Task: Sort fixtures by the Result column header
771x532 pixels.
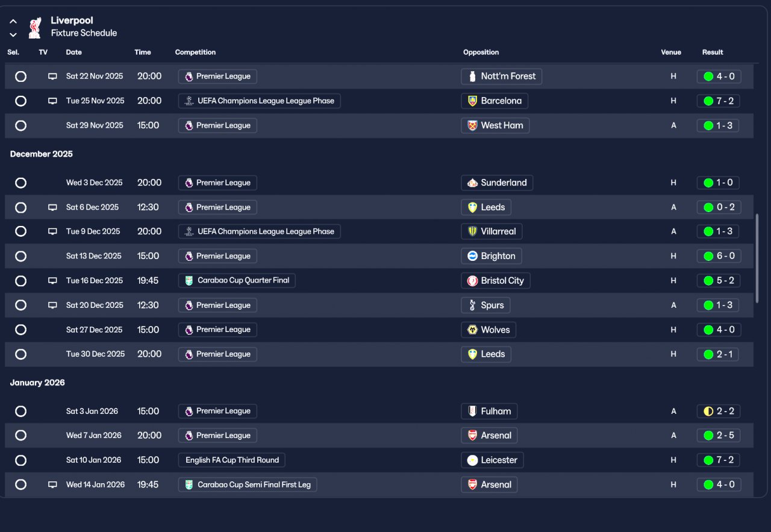Action: [713, 52]
